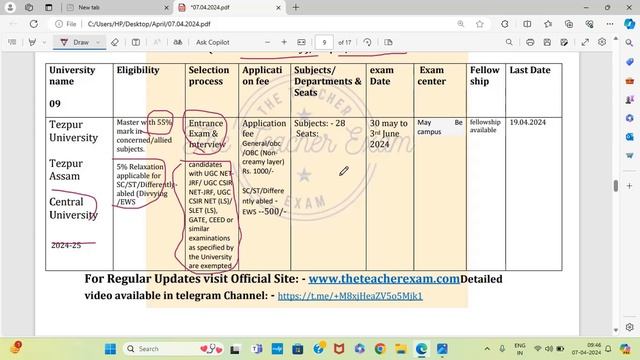
Task: Refresh the current page
Action: pos(33,24)
